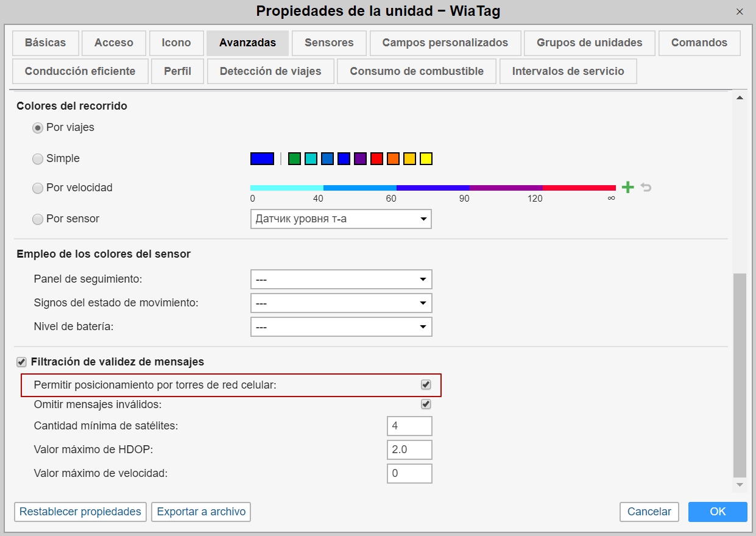The width and height of the screenshot is (756, 536).
Task: Expand the 'Panel de seguimiento' dropdown
Action: (341, 280)
